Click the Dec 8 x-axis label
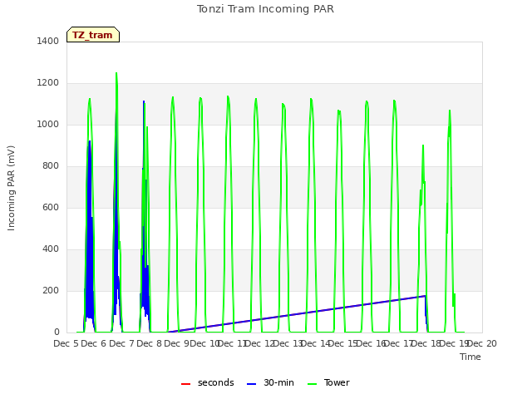Viewport: 532px width, 399px height. [x=150, y=343]
